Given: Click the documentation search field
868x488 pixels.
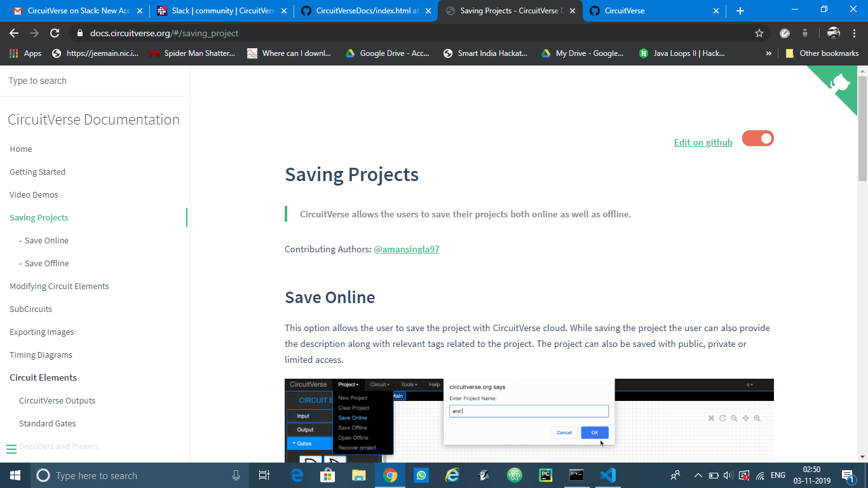Looking at the screenshot, I should pyautogui.click(x=89, y=81).
